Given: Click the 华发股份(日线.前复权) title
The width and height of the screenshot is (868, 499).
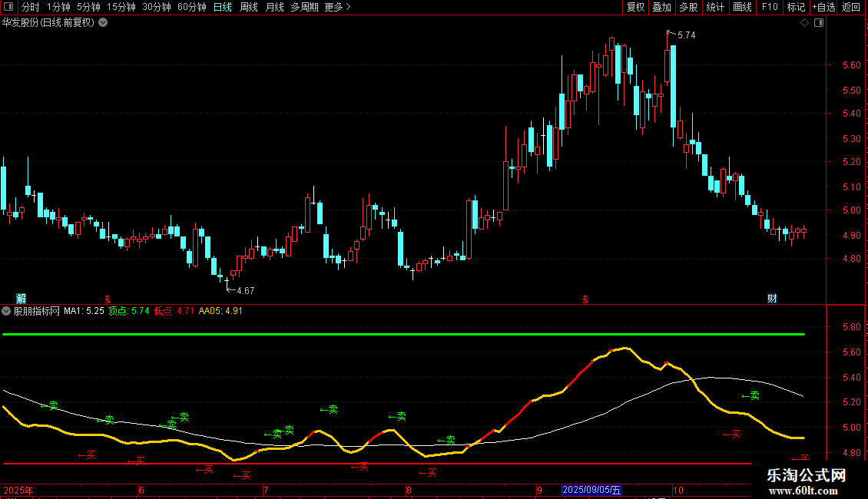Looking at the screenshot, I should (48, 23).
